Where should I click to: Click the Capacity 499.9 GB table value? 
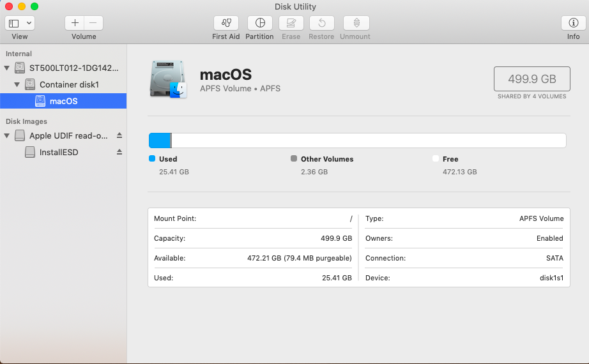(x=337, y=239)
